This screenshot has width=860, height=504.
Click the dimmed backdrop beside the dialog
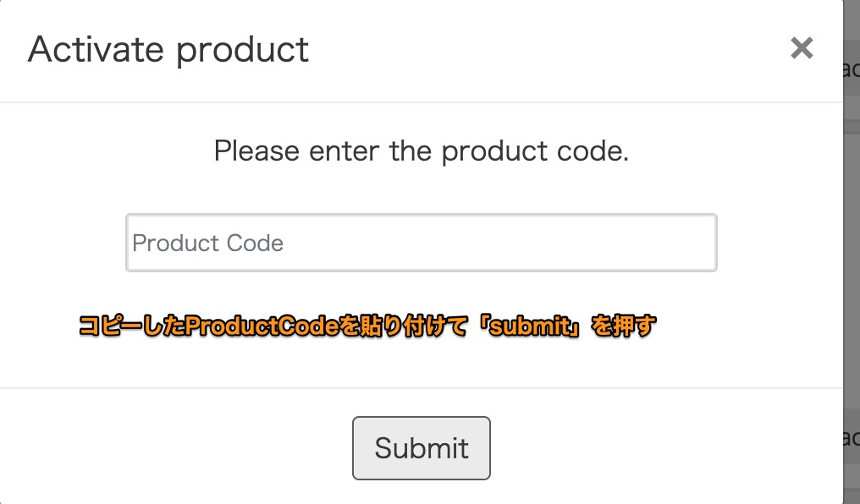tap(852, 254)
